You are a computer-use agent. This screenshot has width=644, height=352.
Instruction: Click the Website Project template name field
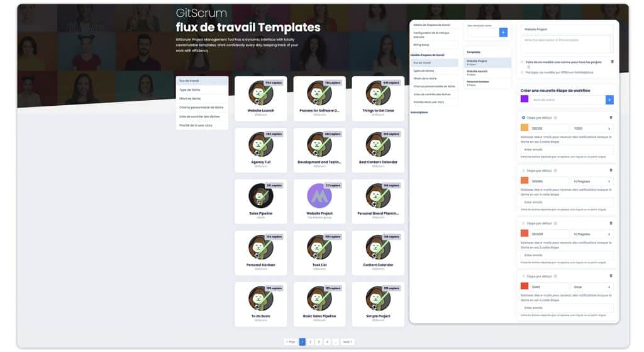pyautogui.click(x=567, y=30)
